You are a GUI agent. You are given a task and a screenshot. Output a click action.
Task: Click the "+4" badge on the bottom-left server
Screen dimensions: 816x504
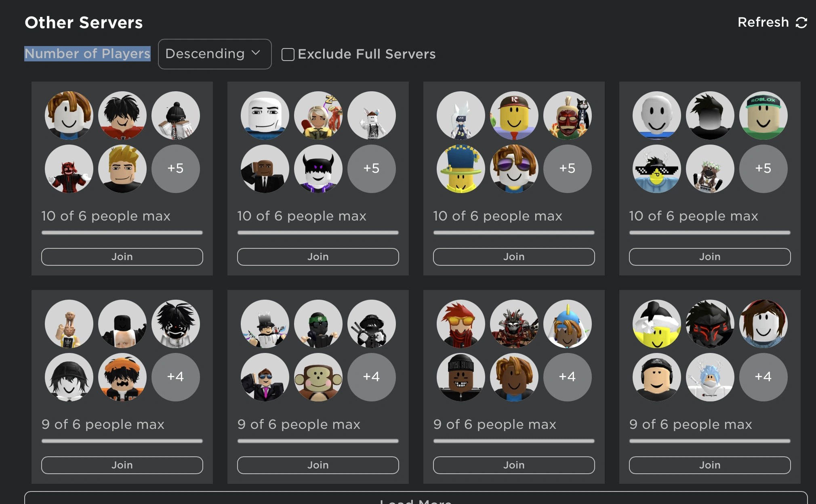click(x=176, y=377)
